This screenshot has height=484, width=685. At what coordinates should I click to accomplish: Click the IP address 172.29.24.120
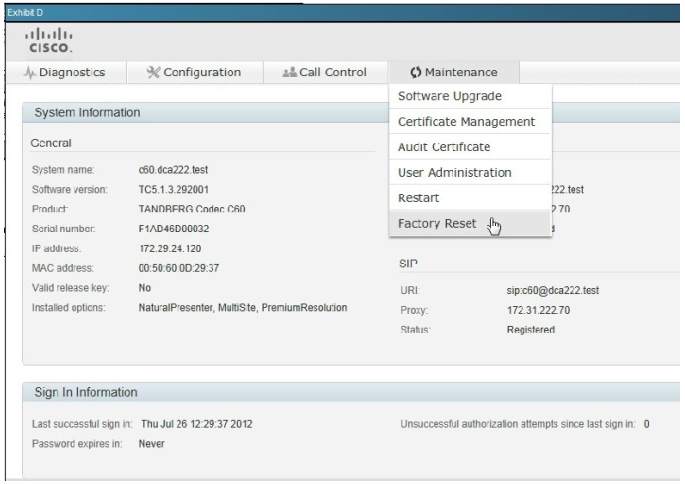(170, 247)
